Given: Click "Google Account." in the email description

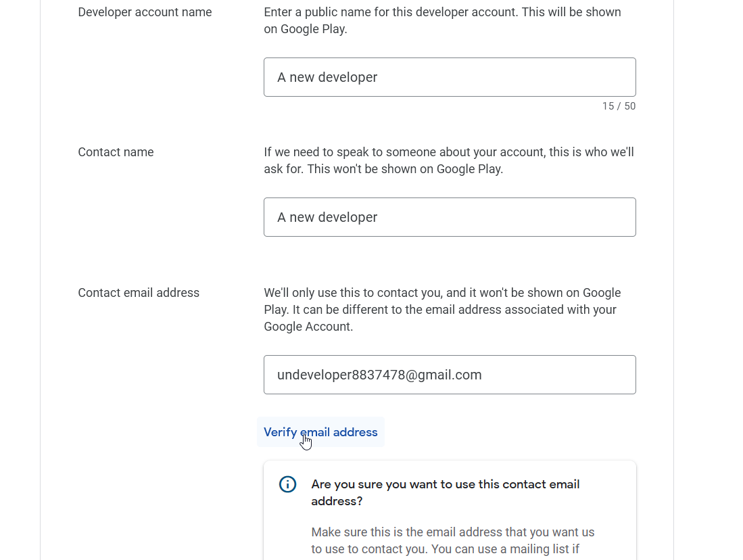Looking at the screenshot, I should (308, 327).
